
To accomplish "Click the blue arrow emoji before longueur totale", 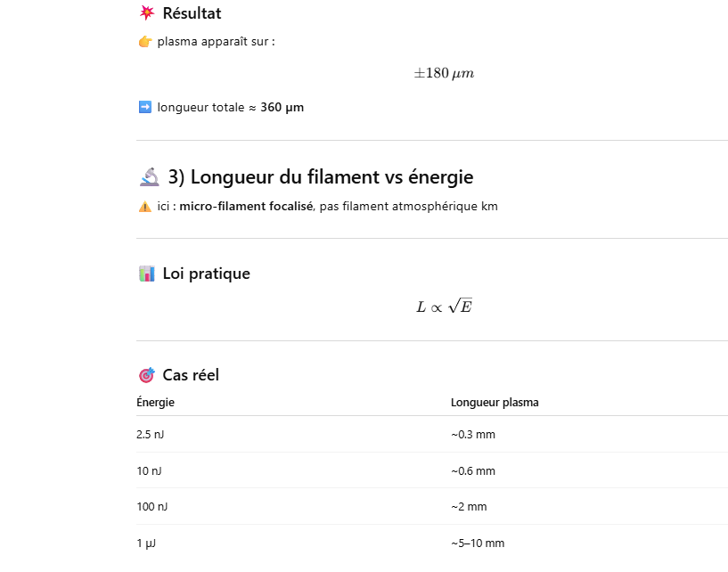I will pyautogui.click(x=145, y=108).
